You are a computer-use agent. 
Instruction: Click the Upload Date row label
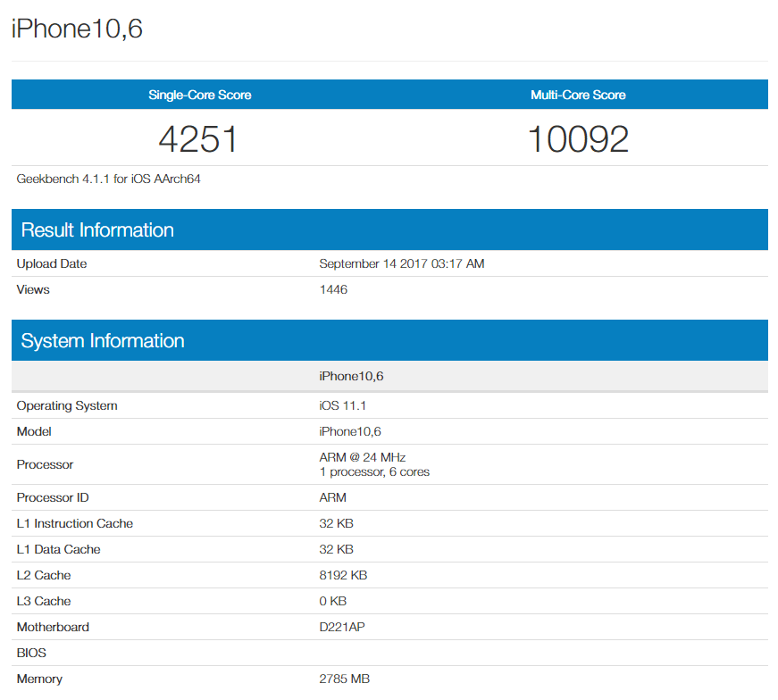pyautogui.click(x=52, y=263)
